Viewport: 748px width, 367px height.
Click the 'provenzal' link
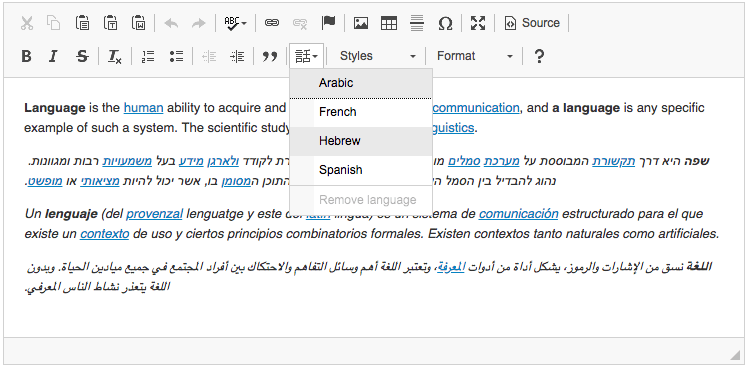pyautogui.click(x=154, y=214)
